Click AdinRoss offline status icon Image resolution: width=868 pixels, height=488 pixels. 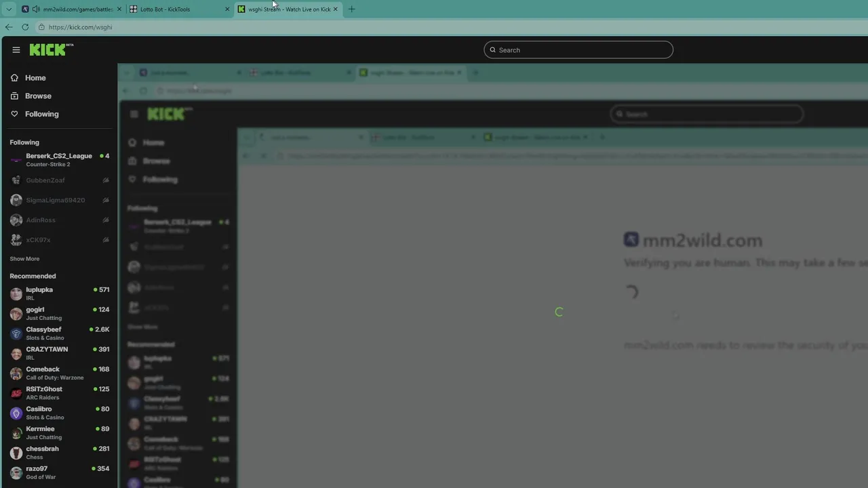coord(106,220)
